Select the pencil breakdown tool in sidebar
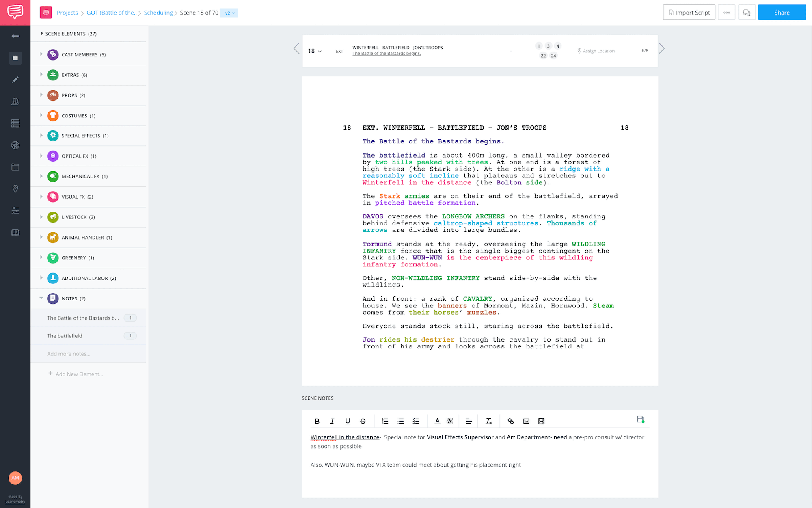Viewport: 812px width, 508px height. tap(15, 79)
